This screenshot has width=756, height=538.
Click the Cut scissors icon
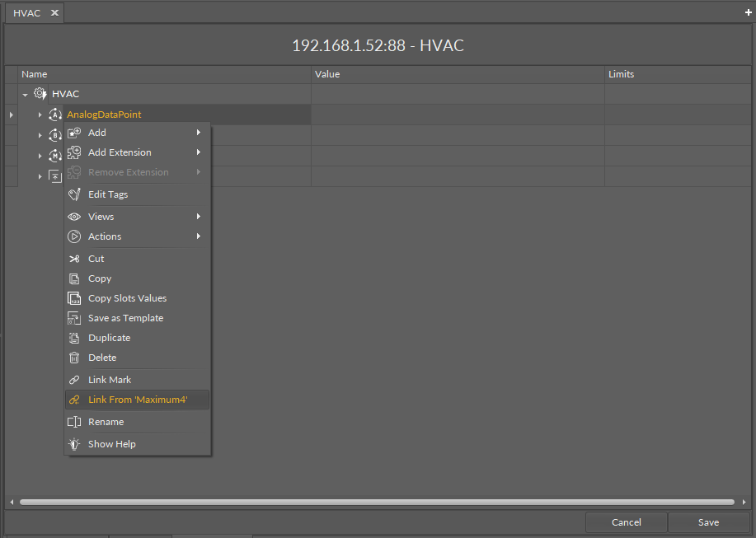74,259
